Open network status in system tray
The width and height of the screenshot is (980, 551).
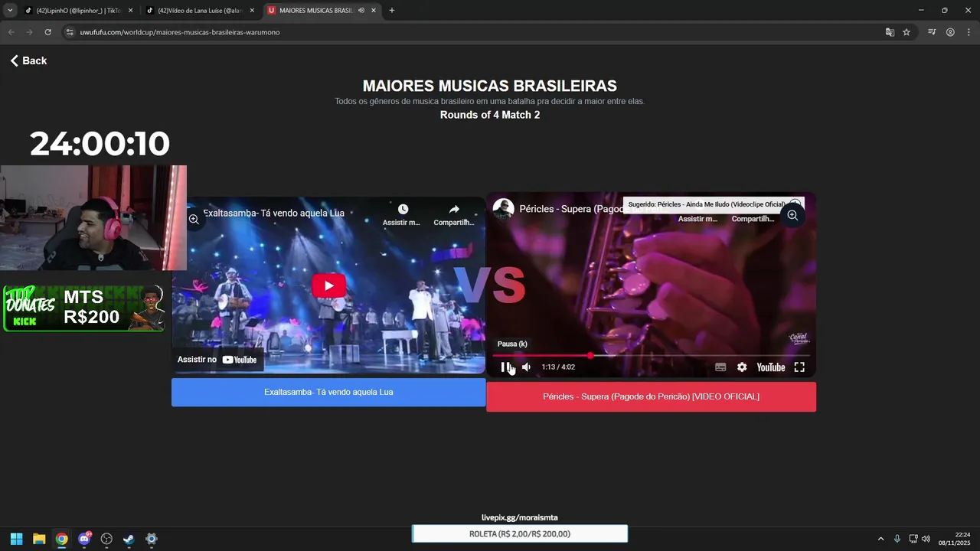point(913,539)
